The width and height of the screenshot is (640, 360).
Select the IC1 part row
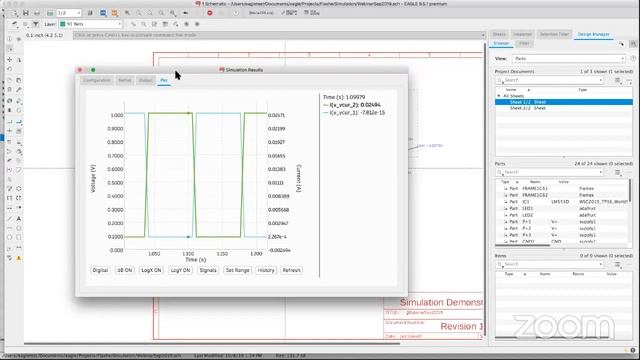tap(562, 202)
